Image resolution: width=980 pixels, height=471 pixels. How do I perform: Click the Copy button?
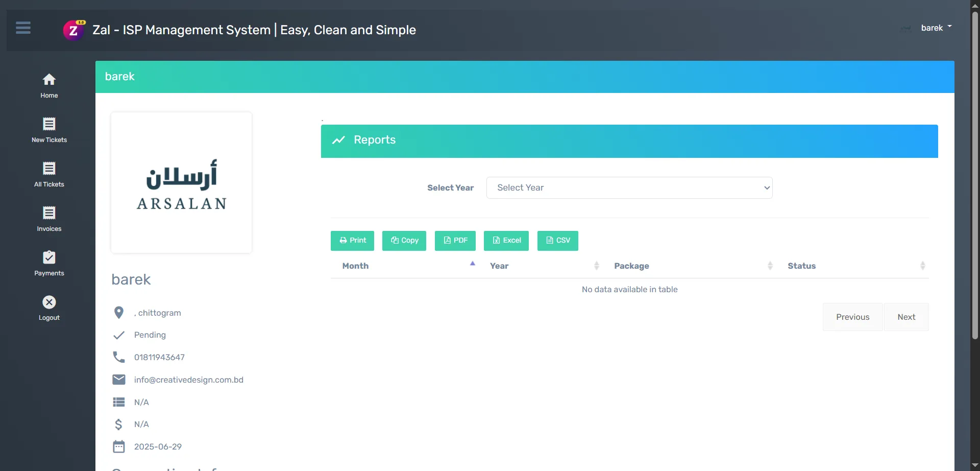point(404,241)
